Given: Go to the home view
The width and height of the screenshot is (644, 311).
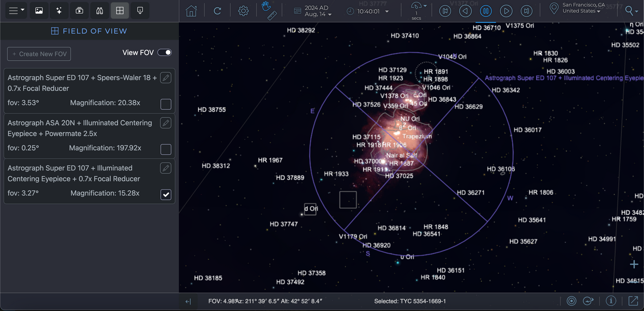Looking at the screenshot, I should click(191, 11).
